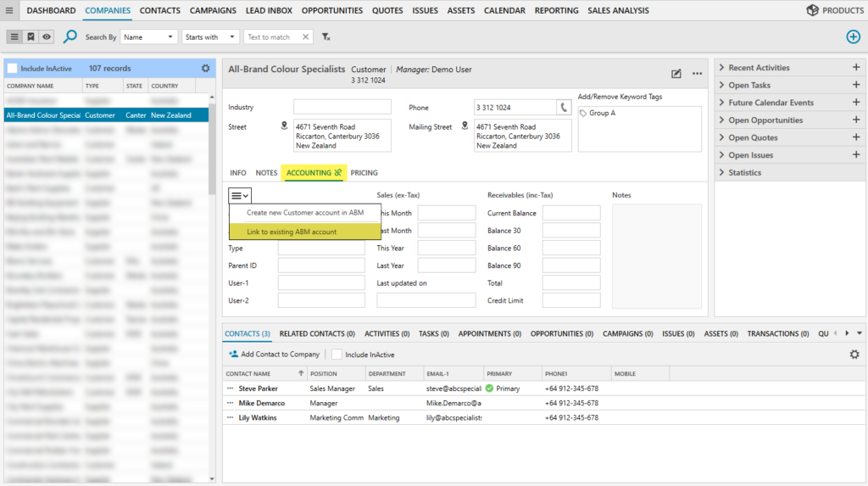Screen dimensions: 868x486
Task: Click the Street map location pin icon
Action: 285,126
